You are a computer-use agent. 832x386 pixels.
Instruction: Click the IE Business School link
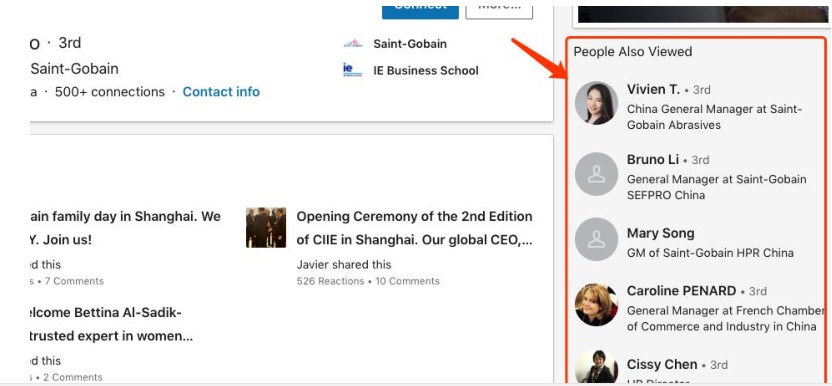coord(426,70)
